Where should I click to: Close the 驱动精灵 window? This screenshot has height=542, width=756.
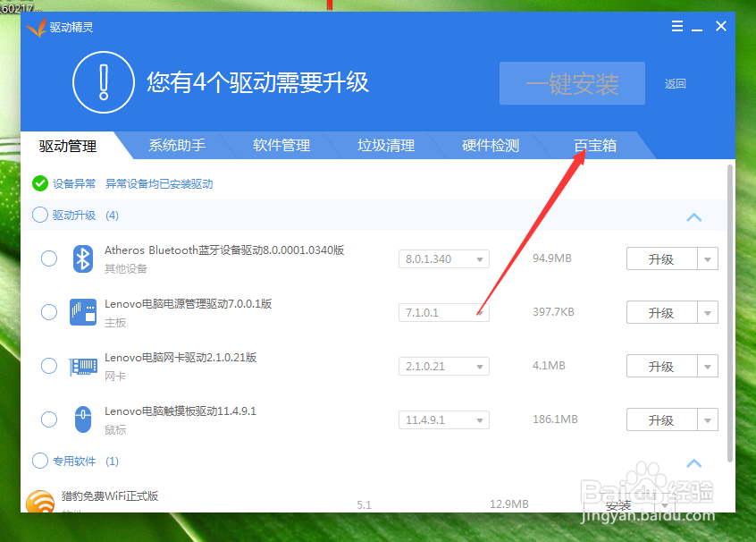coord(721,26)
